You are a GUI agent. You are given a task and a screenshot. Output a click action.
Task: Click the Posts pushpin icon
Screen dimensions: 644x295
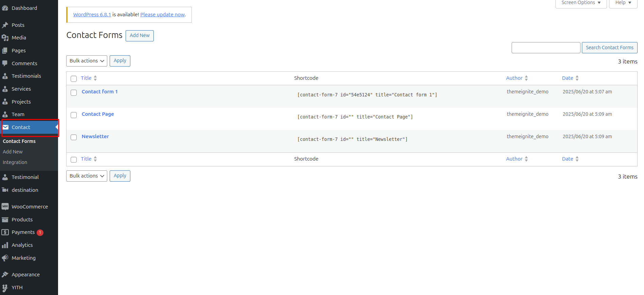tap(5, 25)
